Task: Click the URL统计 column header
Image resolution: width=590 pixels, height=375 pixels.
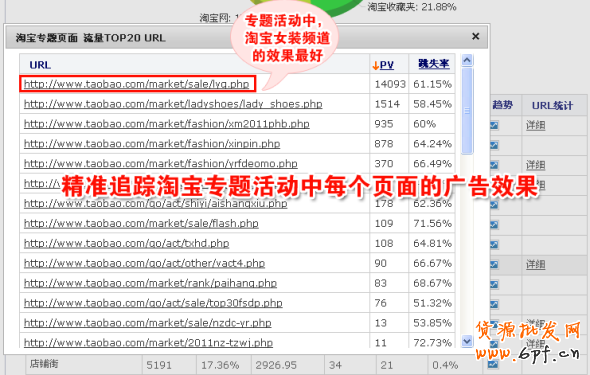Action: [x=552, y=106]
